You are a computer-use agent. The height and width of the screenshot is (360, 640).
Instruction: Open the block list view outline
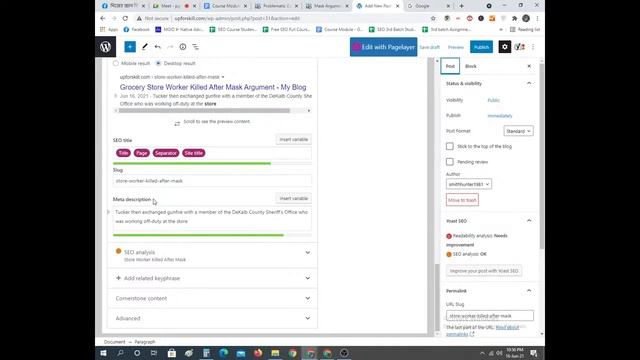(x=196, y=47)
